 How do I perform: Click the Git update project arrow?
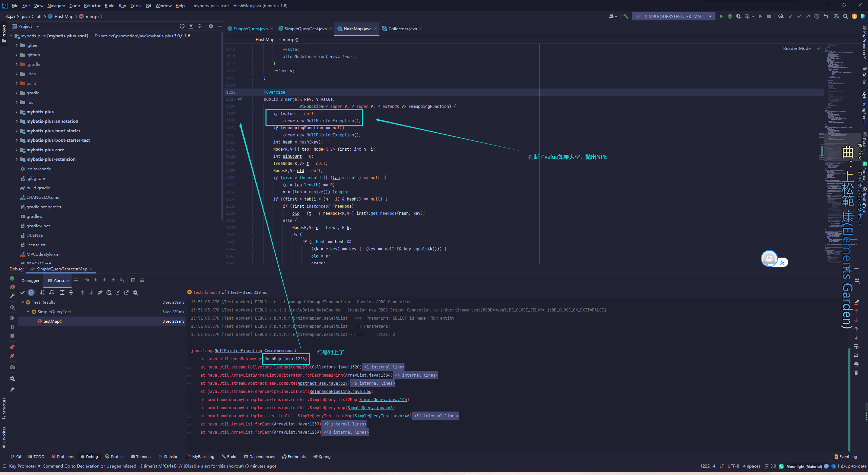tap(790, 16)
